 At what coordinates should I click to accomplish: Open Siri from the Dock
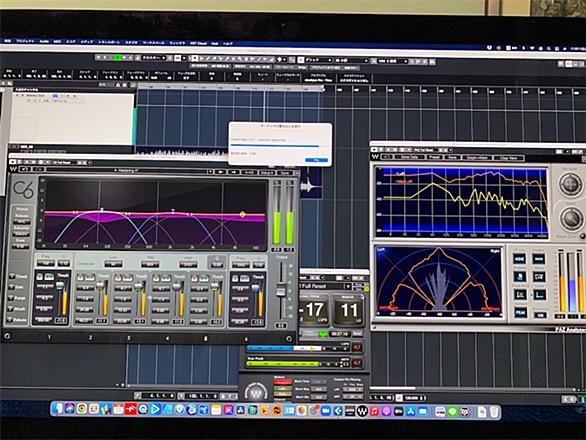click(69, 409)
